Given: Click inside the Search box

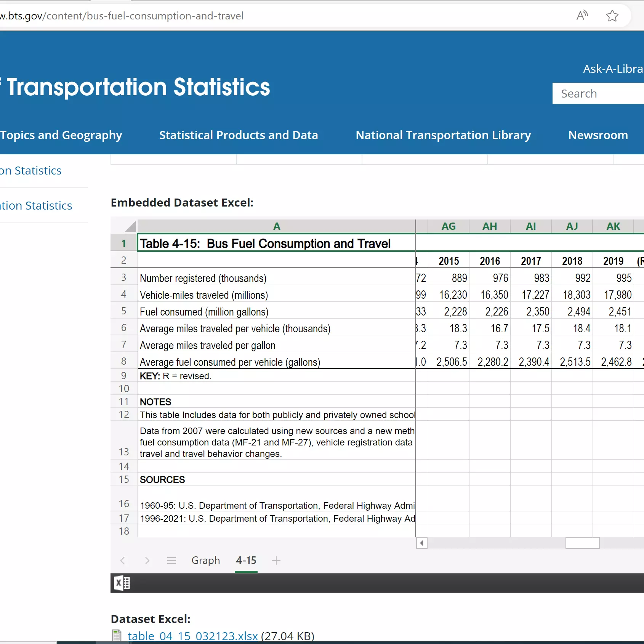Looking at the screenshot, I should point(598,93).
